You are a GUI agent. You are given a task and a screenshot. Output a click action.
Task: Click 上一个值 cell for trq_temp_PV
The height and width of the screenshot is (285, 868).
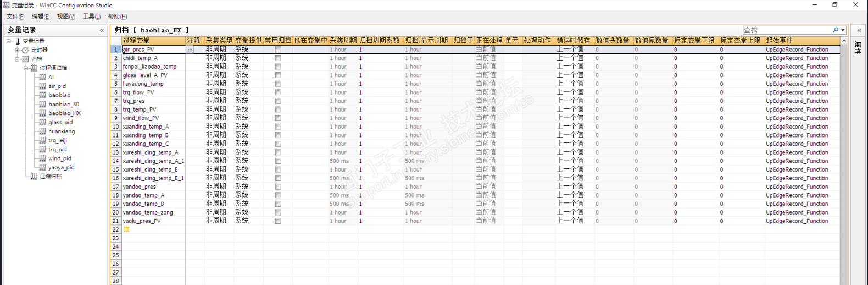[575, 109]
